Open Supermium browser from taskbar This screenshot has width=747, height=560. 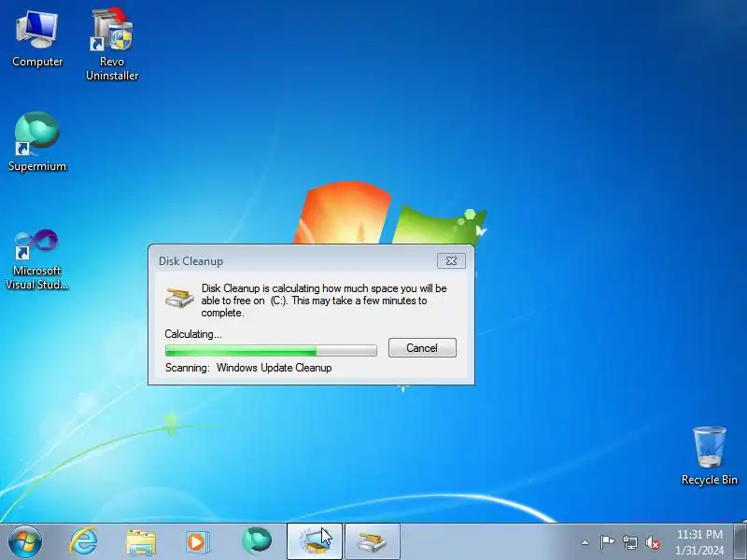(x=257, y=540)
